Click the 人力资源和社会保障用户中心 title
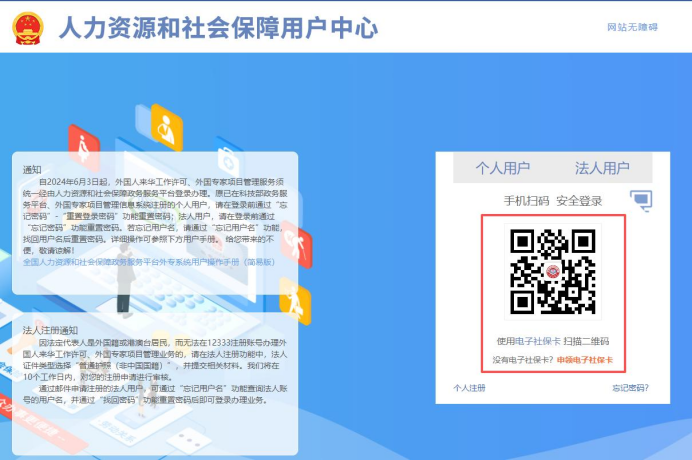The height and width of the screenshot is (460, 692). click(218, 28)
